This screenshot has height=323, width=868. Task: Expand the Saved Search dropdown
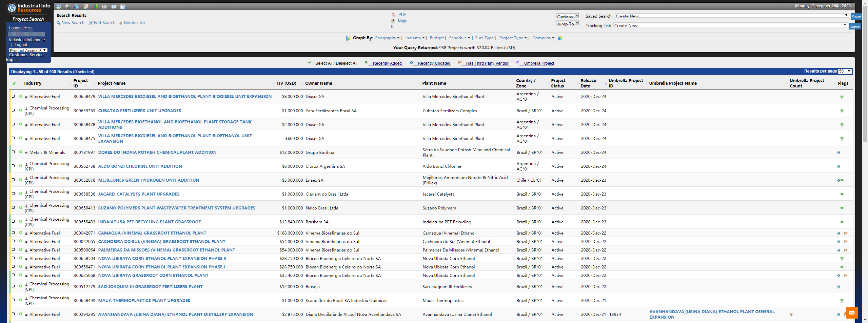732,16
